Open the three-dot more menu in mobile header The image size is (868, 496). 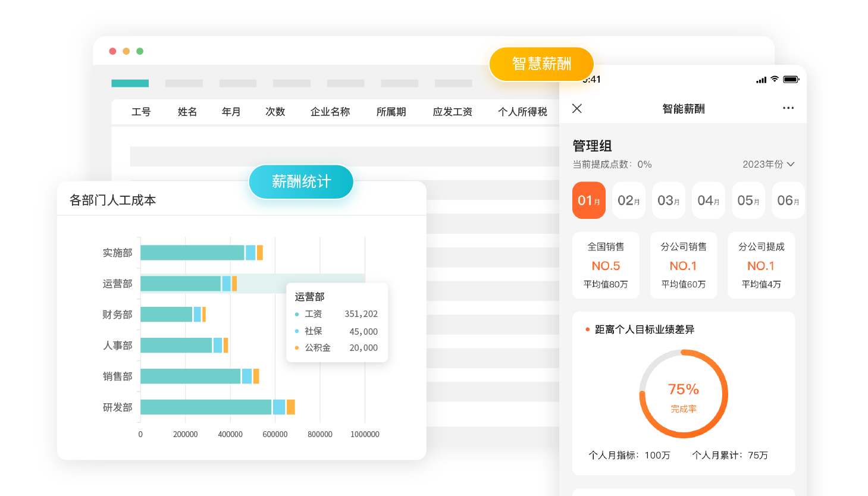point(788,108)
